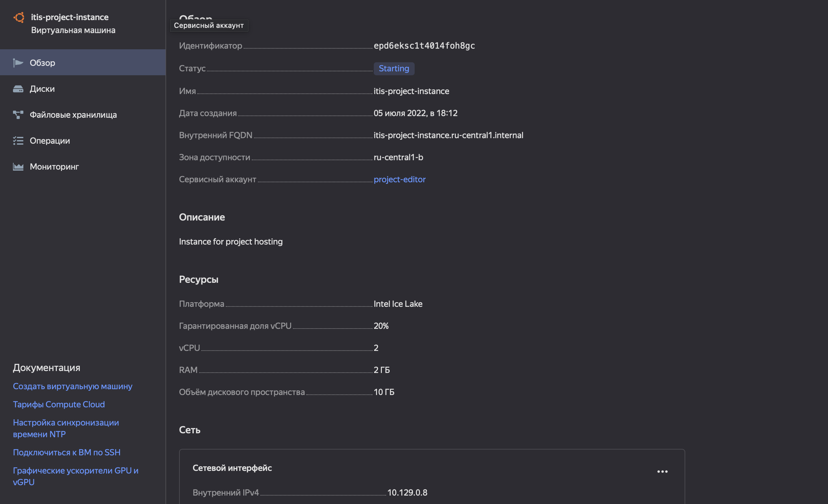This screenshot has height=504, width=828.
Task: Click the guaranteed vCPU share value 20%
Action: [x=381, y=326]
